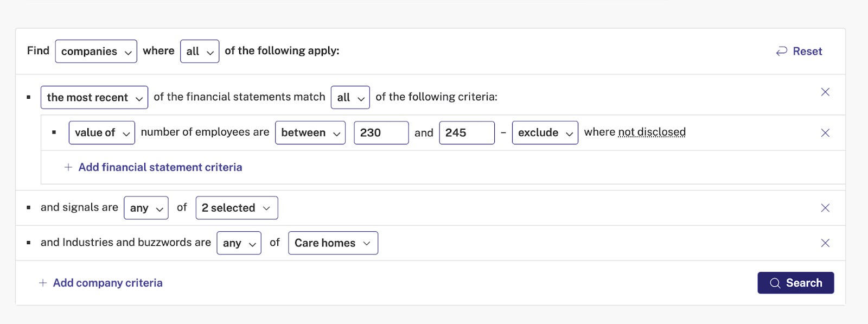Image resolution: width=868 pixels, height=324 pixels.
Task: Click the minimum employees field showing 230
Action: click(381, 133)
